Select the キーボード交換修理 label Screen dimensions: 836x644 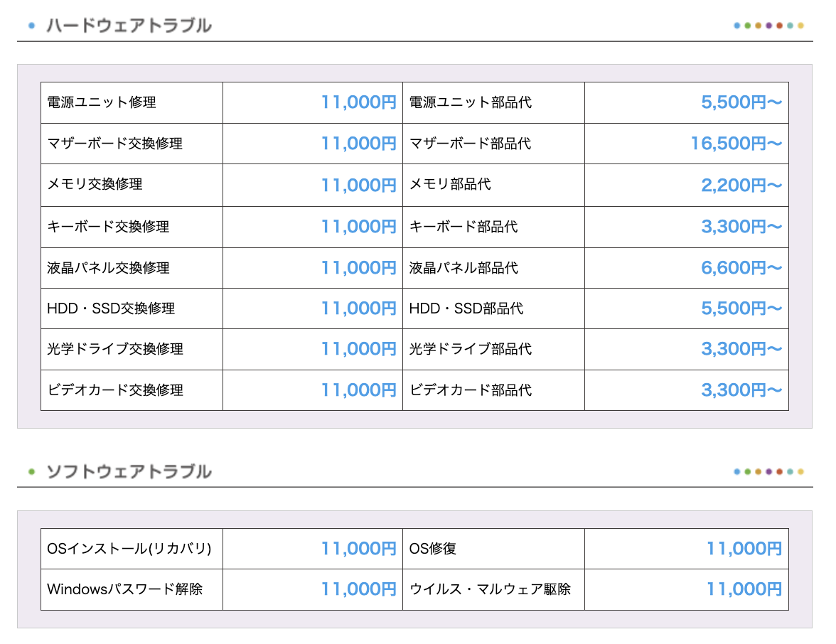pyautogui.click(x=108, y=227)
